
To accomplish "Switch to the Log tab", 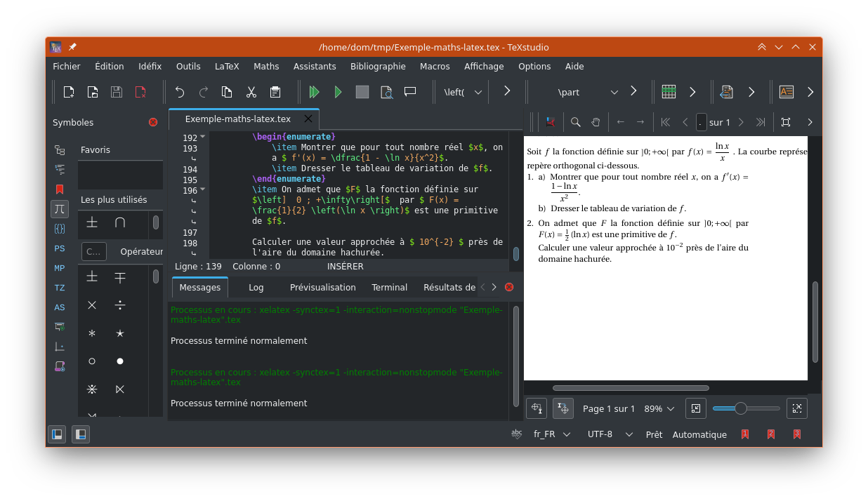I will pyautogui.click(x=256, y=287).
